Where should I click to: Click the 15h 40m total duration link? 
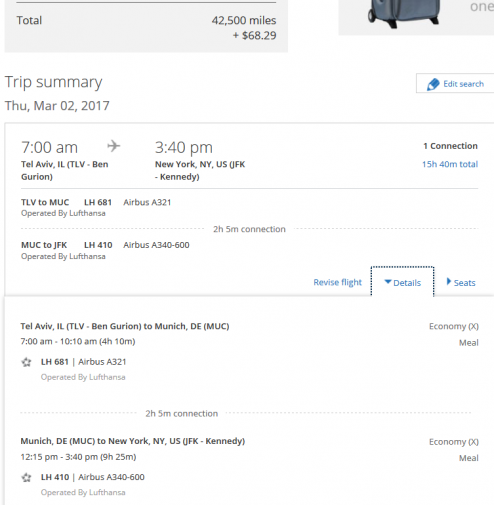[450, 164]
